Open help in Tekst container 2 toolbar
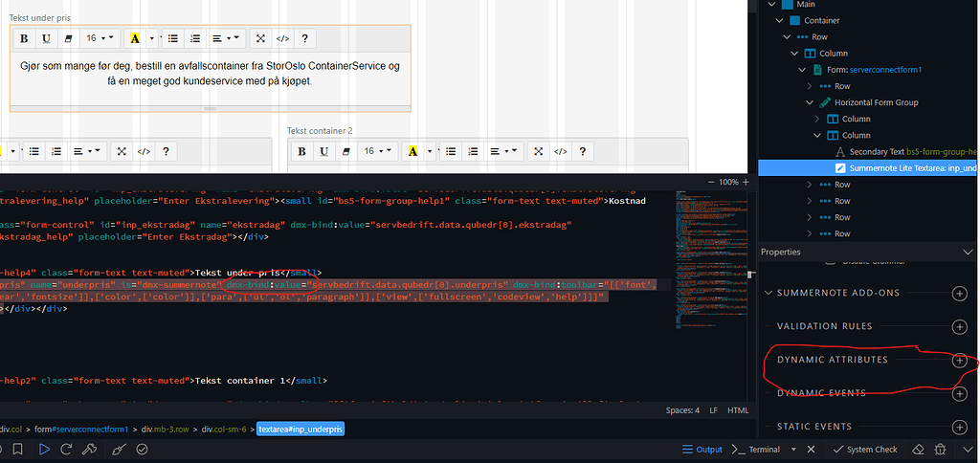The image size is (980, 463). [582, 151]
